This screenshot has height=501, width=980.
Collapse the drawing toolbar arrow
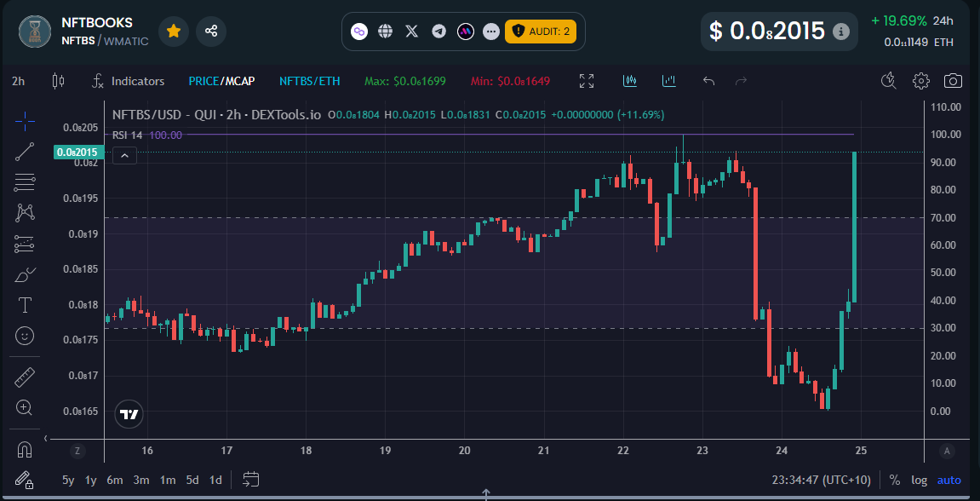46,439
